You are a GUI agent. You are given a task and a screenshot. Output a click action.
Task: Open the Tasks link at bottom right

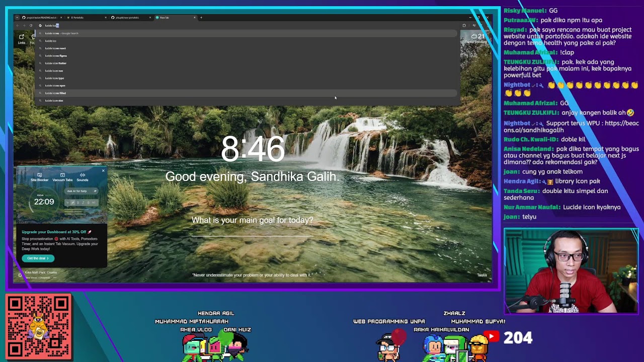click(x=482, y=275)
